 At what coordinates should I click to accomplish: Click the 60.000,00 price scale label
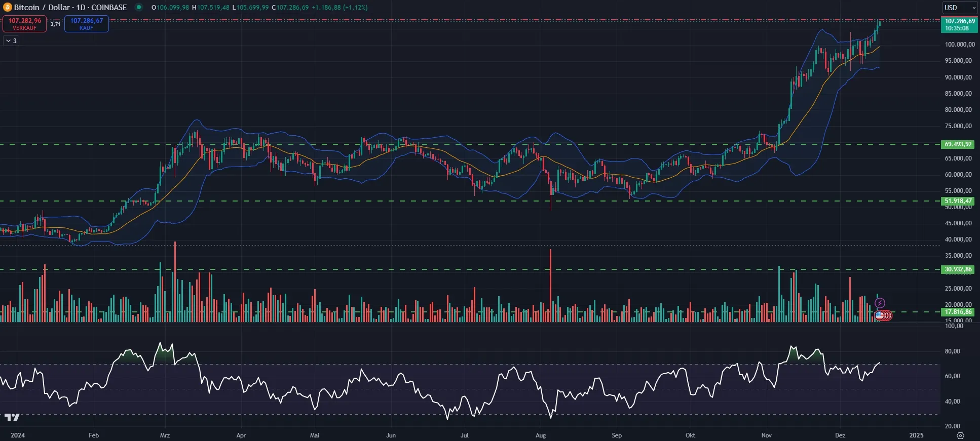[x=958, y=175]
